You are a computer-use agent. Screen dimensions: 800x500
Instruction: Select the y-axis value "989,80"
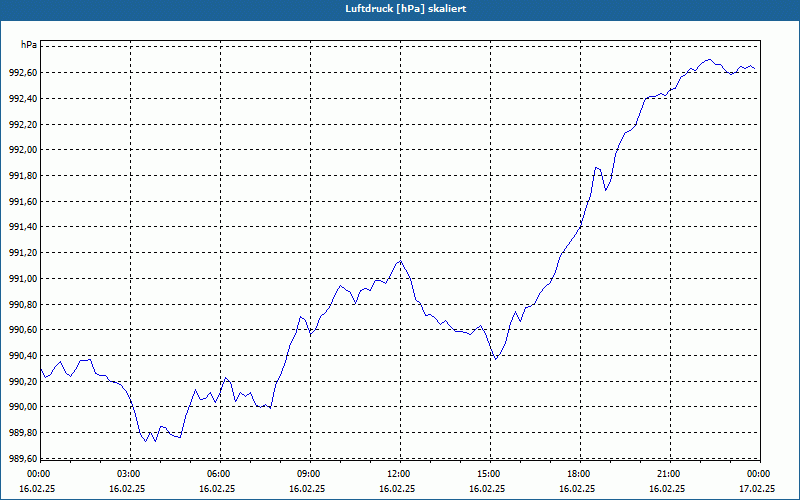23,433
